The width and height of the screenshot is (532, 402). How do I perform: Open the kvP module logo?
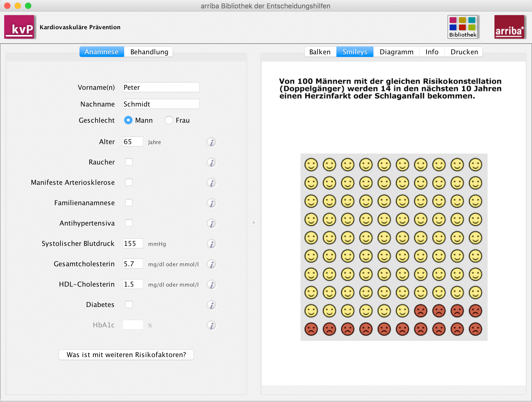(19, 27)
